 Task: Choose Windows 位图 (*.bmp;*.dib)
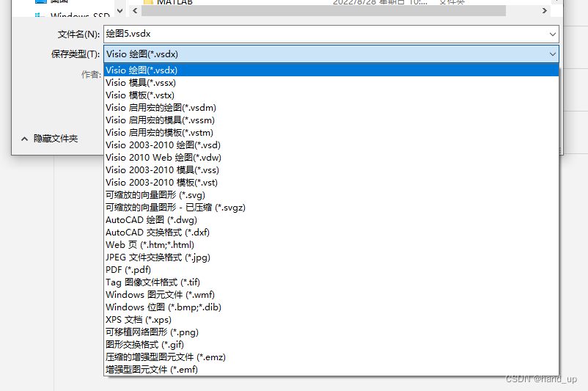pos(331,307)
